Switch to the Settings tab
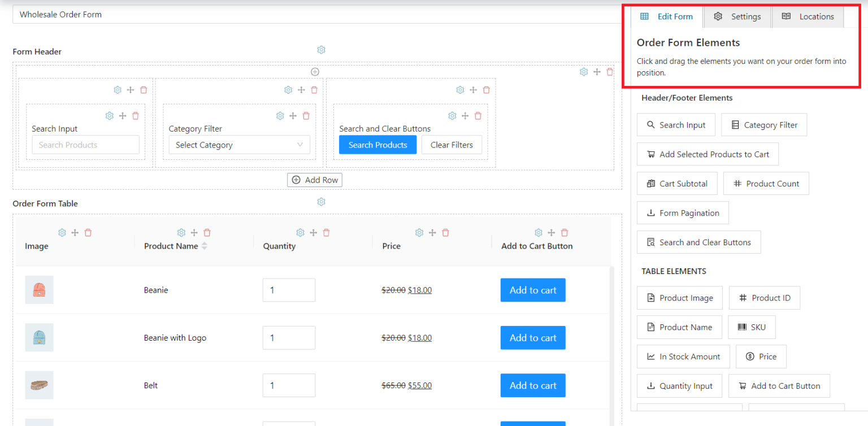Viewport: 868px width, 426px height. click(737, 16)
